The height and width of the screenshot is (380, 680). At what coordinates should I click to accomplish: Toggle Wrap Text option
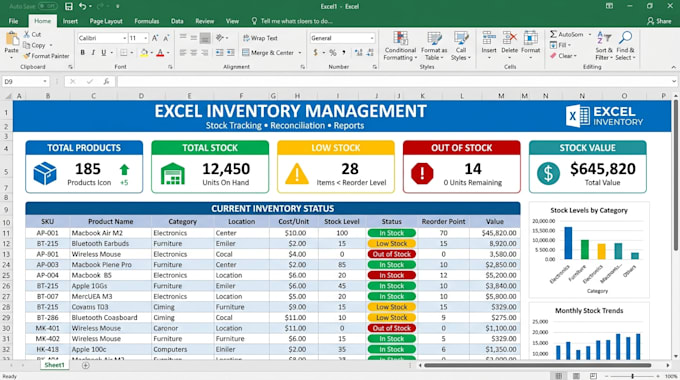[260, 38]
